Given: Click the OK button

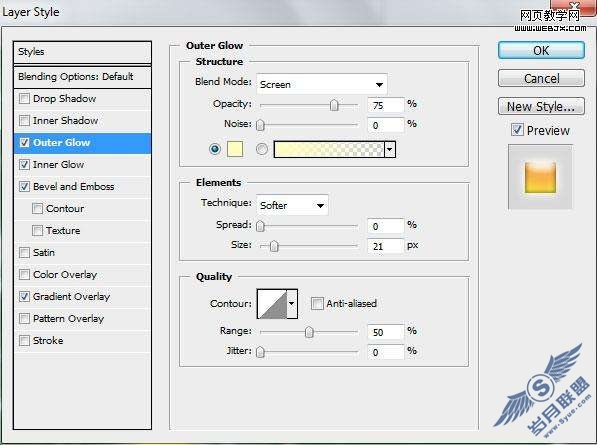Looking at the screenshot, I should pos(541,50).
